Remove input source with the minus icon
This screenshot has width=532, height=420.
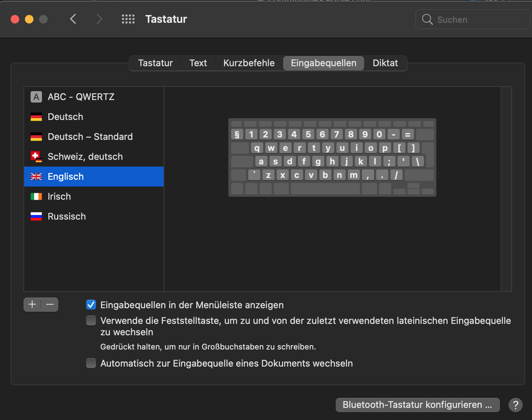pos(50,304)
